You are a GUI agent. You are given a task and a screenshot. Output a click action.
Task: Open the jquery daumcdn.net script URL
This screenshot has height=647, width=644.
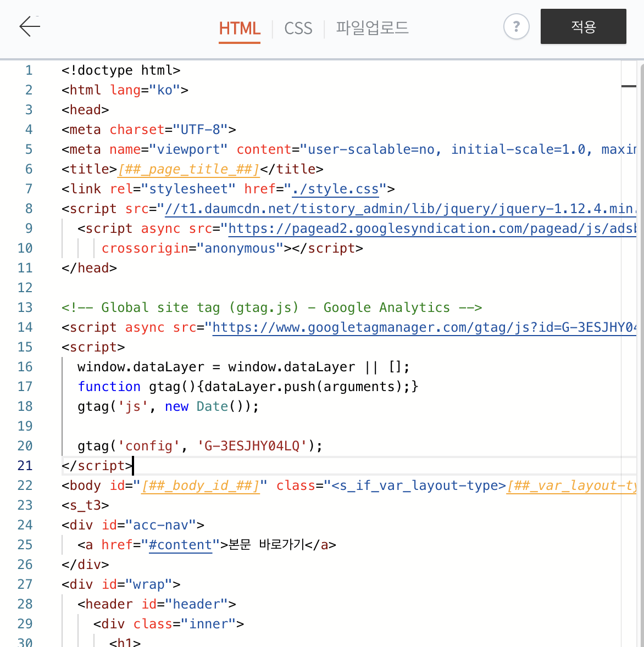(x=401, y=209)
